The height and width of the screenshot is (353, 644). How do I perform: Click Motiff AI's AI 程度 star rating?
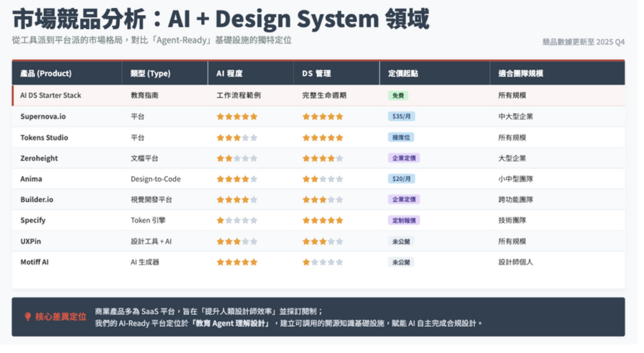(x=237, y=262)
